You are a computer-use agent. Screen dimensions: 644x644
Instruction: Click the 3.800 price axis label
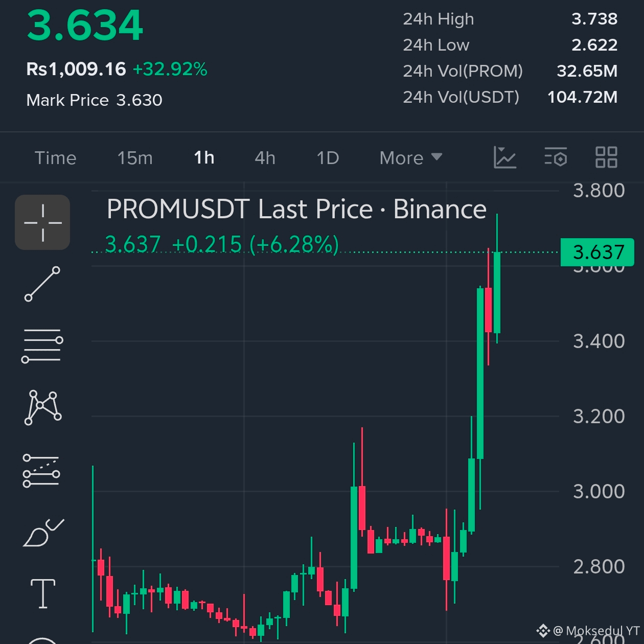(599, 191)
